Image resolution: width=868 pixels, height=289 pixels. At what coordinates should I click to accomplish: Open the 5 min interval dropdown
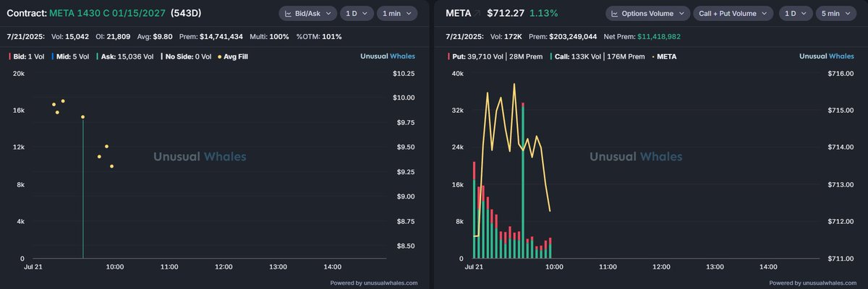[x=835, y=13]
